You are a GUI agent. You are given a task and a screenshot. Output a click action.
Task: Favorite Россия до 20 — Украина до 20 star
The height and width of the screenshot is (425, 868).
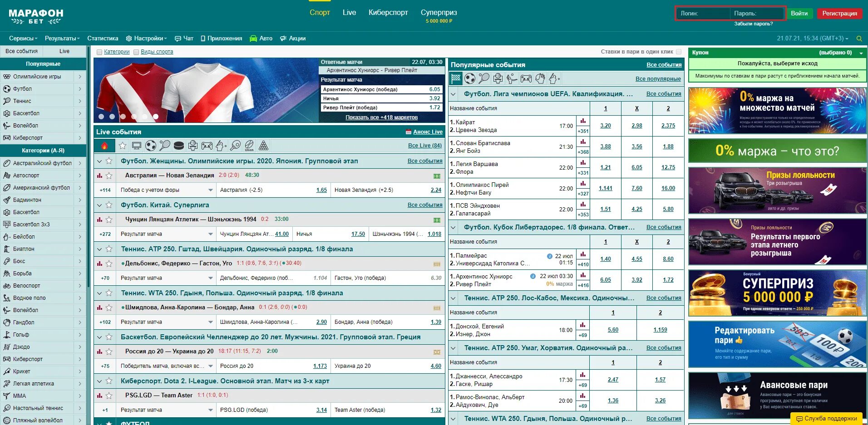pyautogui.click(x=109, y=352)
